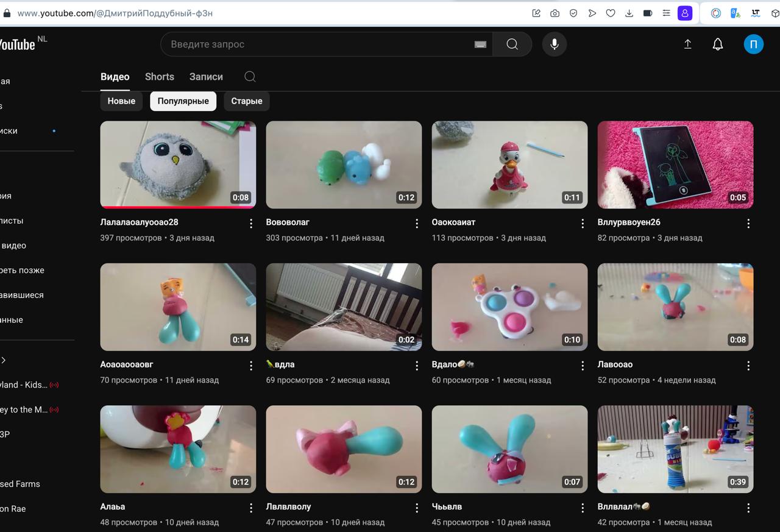Switch to the Shorts tab
The width and height of the screenshot is (780, 532).
click(x=160, y=77)
